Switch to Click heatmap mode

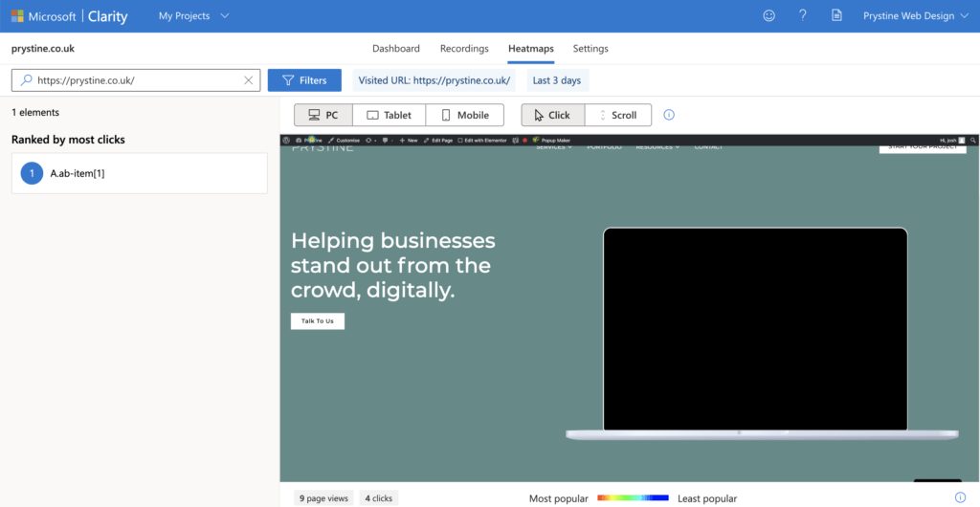click(553, 115)
